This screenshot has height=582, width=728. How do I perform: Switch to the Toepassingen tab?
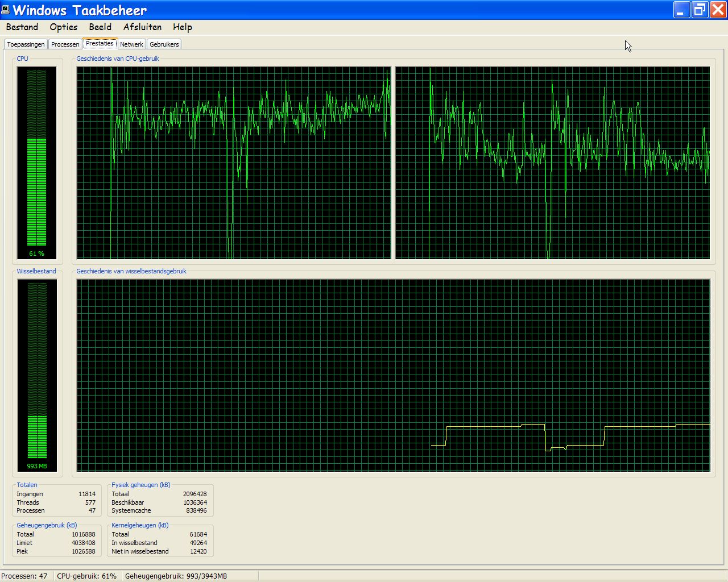pyautogui.click(x=26, y=44)
